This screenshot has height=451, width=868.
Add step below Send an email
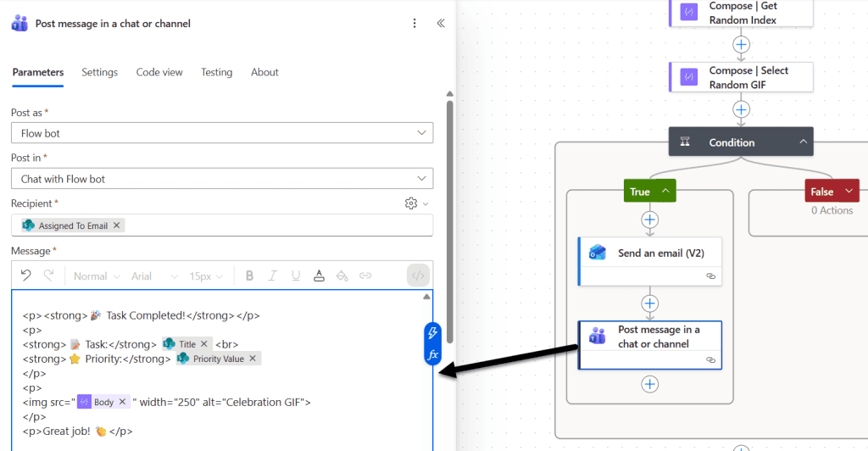pyautogui.click(x=650, y=303)
